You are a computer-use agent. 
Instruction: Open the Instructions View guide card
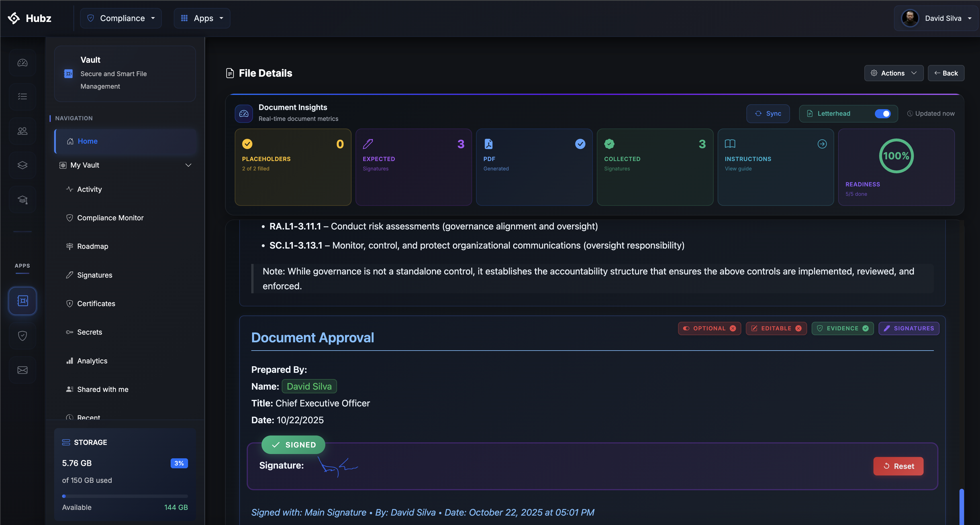coord(775,167)
